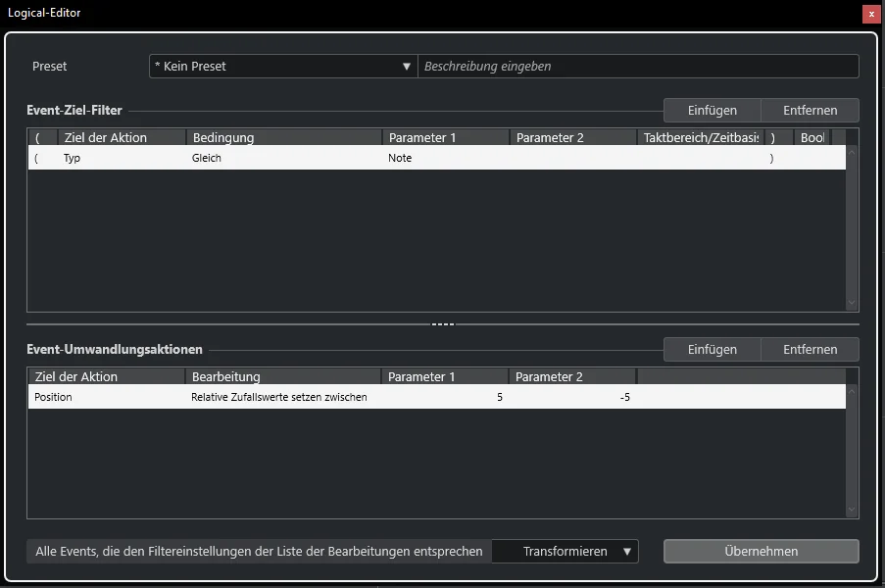Viewport: 885px width, 588px height.
Task: Click the scroll-up arrow of the Event-Ziel-Filter list
Action: point(852,152)
